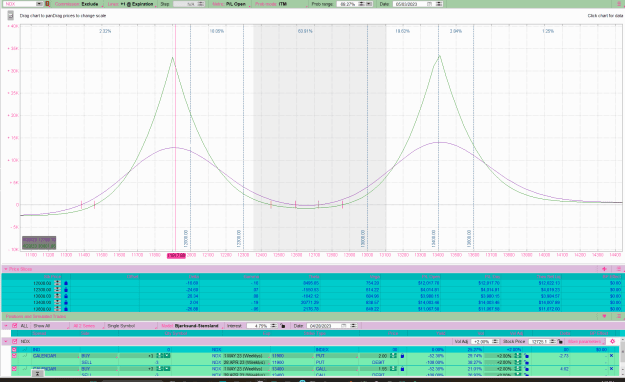Screen dimensions: 625x382
Task: Click the chart mode icon left of drag hint
Action: pos(10,16)
